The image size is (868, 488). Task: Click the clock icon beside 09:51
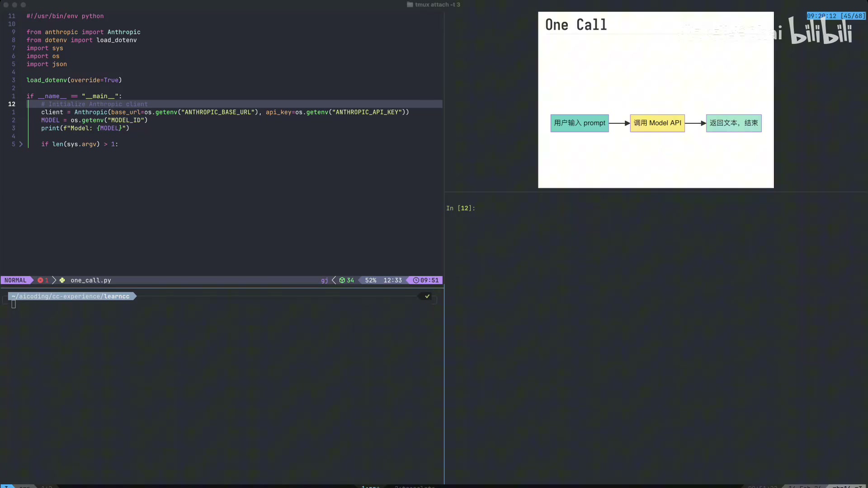pyautogui.click(x=416, y=280)
